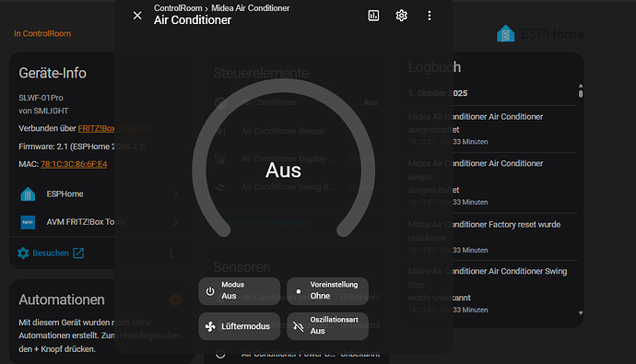This screenshot has width=636, height=364.
Task: Click the ControlRoom breadcrumb in dialog header
Action: click(x=178, y=8)
